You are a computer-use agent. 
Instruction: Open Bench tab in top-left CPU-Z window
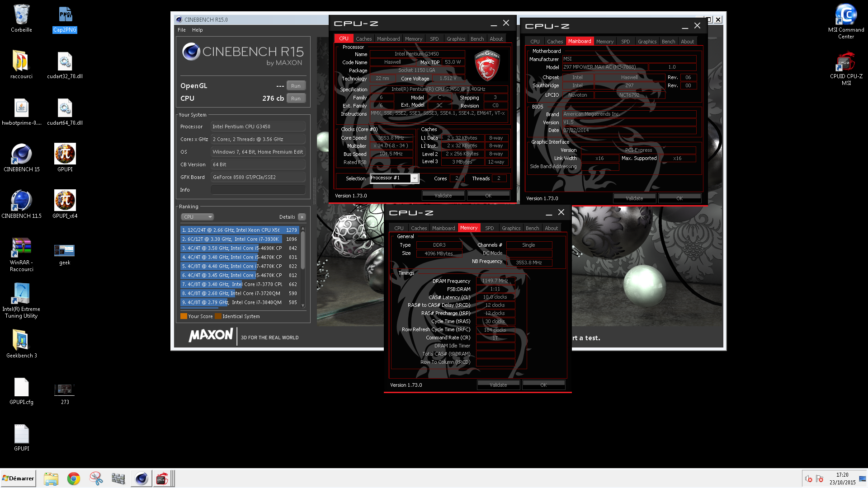point(477,39)
